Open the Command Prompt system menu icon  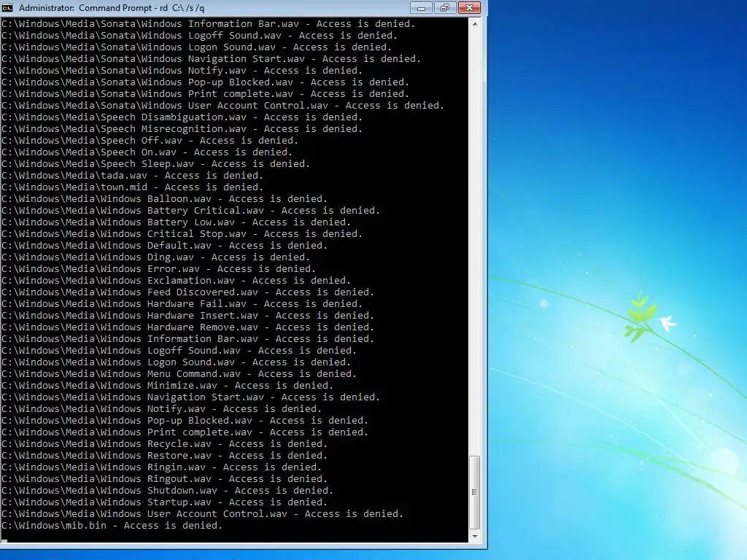[7, 7]
